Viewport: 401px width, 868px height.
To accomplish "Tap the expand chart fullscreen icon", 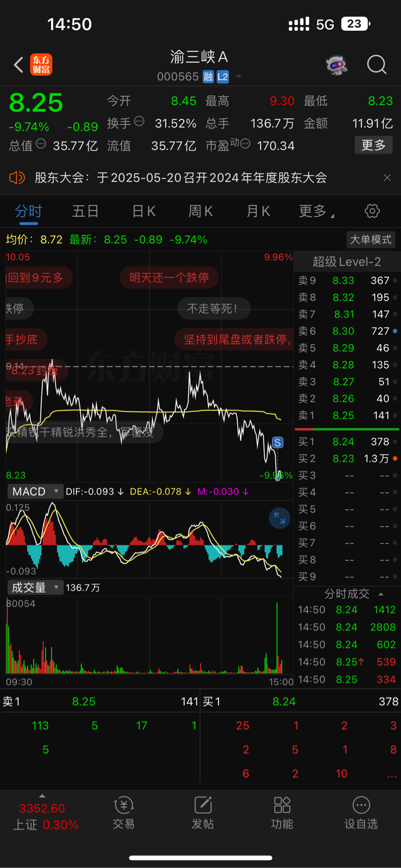I will point(279,519).
